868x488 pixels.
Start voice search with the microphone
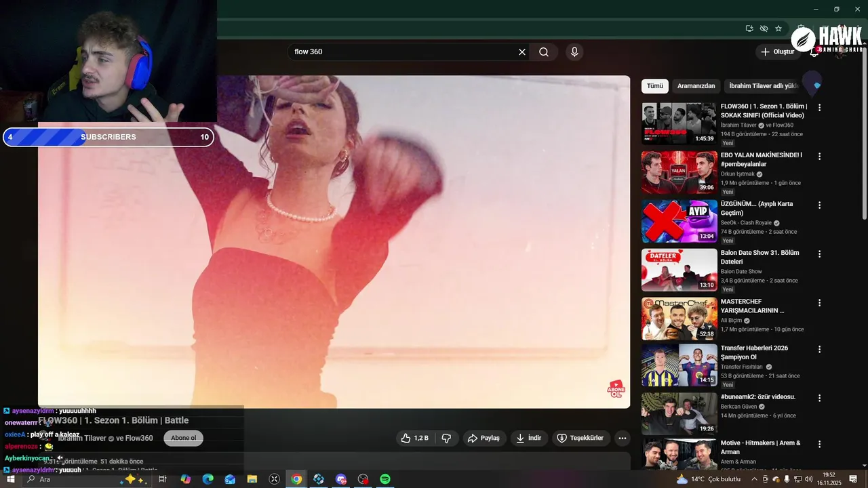(574, 52)
